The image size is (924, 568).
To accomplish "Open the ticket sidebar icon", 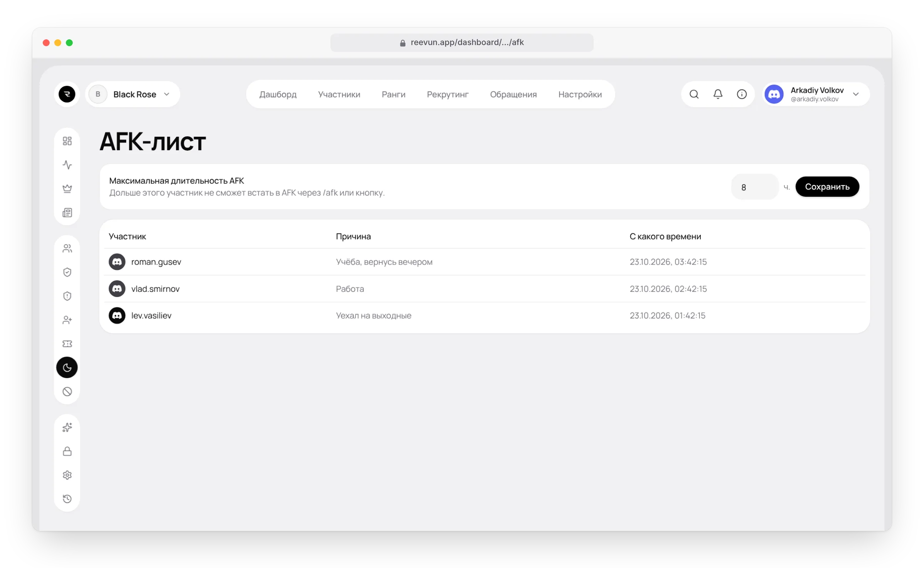I will (67, 343).
